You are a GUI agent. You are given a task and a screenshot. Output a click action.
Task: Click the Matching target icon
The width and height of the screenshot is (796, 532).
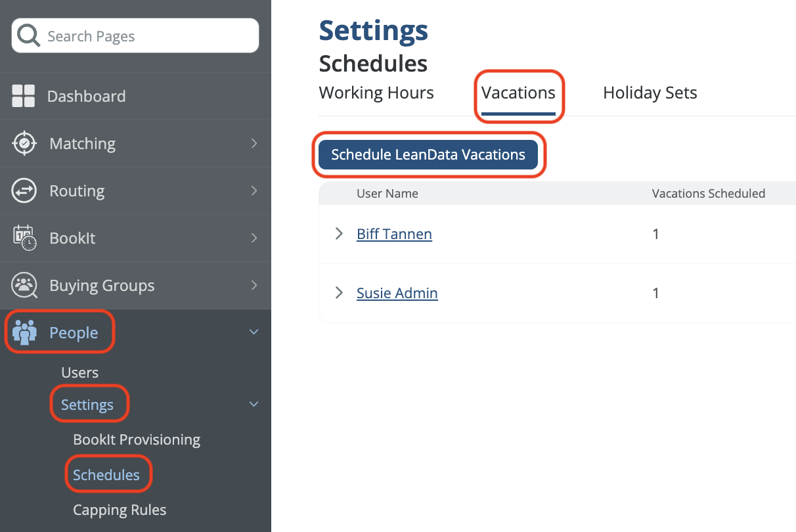click(24, 143)
